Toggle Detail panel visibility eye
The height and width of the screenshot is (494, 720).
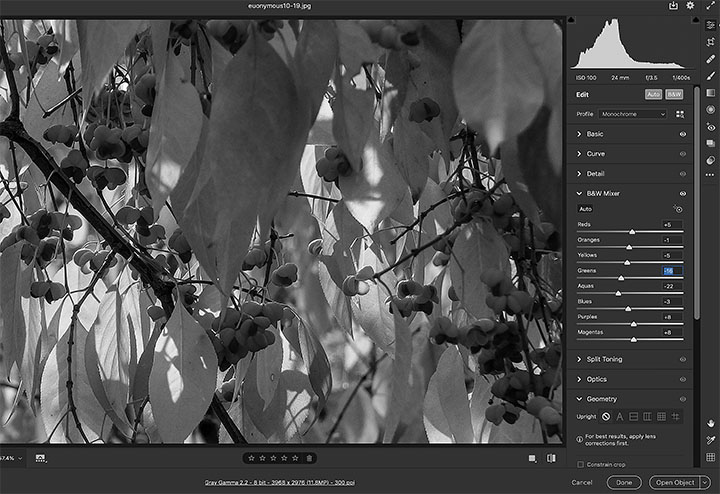click(x=683, y=174)
